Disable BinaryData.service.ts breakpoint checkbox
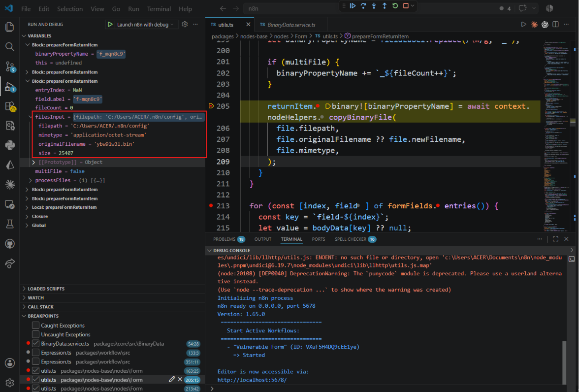Screen dimensions: 579x392 coord(36,343)
